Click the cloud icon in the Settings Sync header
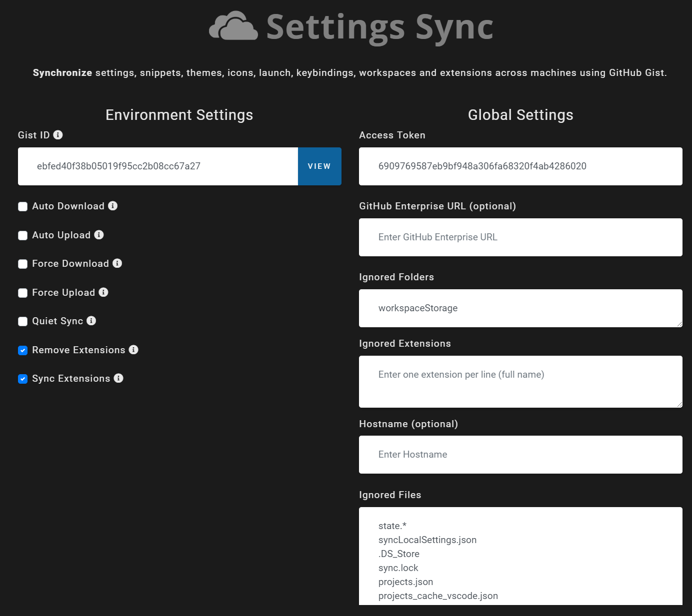This screenshot has width=692, height=616. point(232,26)
